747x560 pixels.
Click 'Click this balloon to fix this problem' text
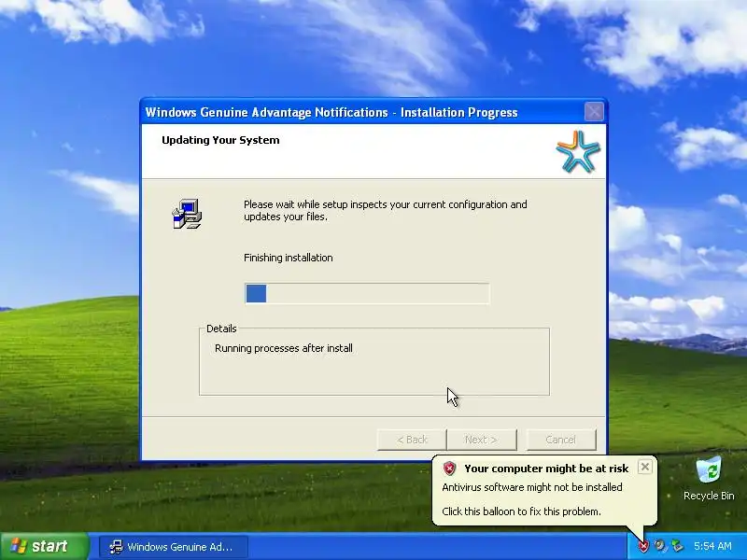pyautogui.click(x=521, y=511)
